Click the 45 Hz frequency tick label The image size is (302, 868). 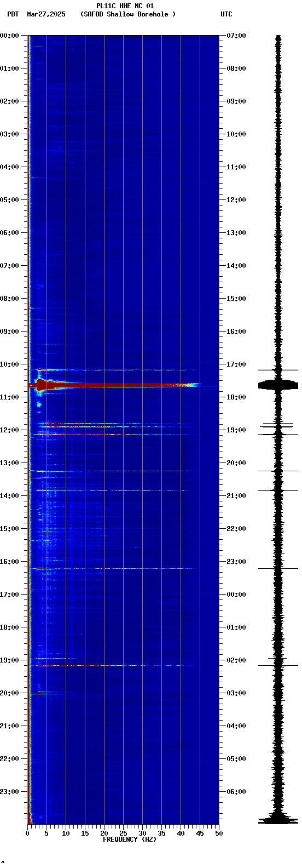click(x=200, y=833)
